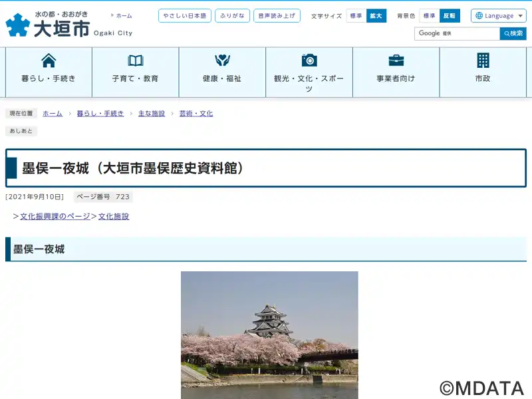Toggle ふりがな display
532x399 pixels.
click(232, 15)
